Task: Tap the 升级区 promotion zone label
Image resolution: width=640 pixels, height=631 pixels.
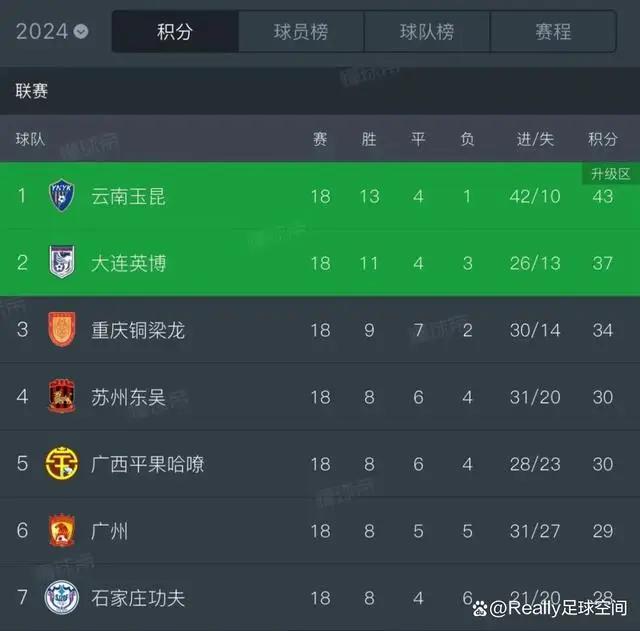Action: click(611, 174)
